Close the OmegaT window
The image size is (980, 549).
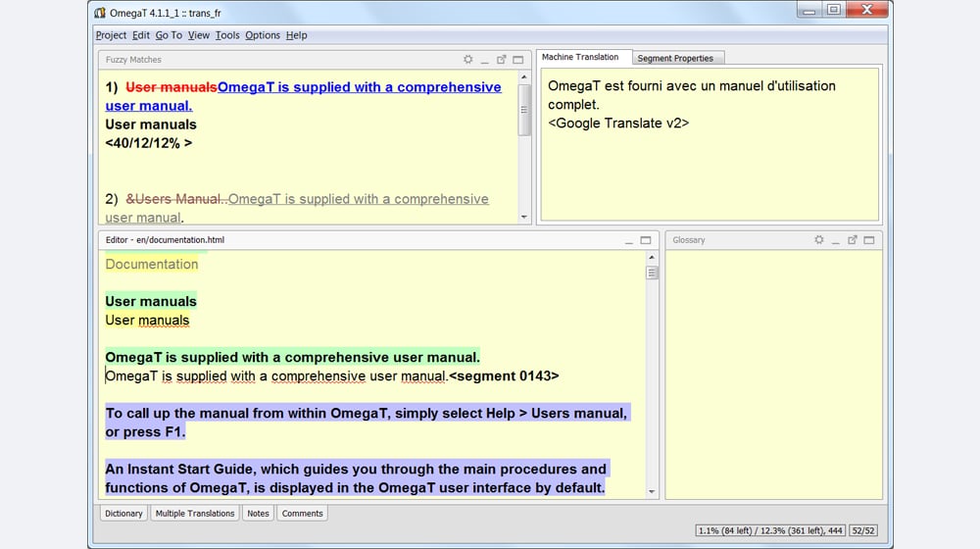tap(867, 10)
